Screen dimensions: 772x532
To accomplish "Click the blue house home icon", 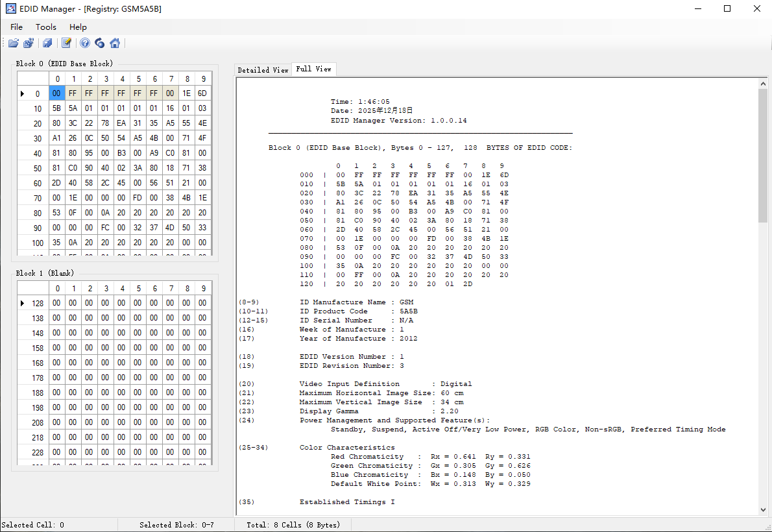I will point(115,43).
